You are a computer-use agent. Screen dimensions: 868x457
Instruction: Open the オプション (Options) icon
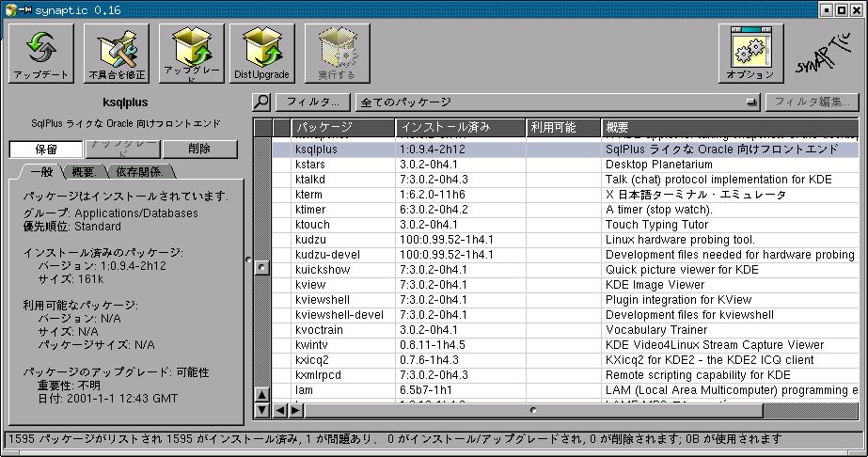[750, 53]
